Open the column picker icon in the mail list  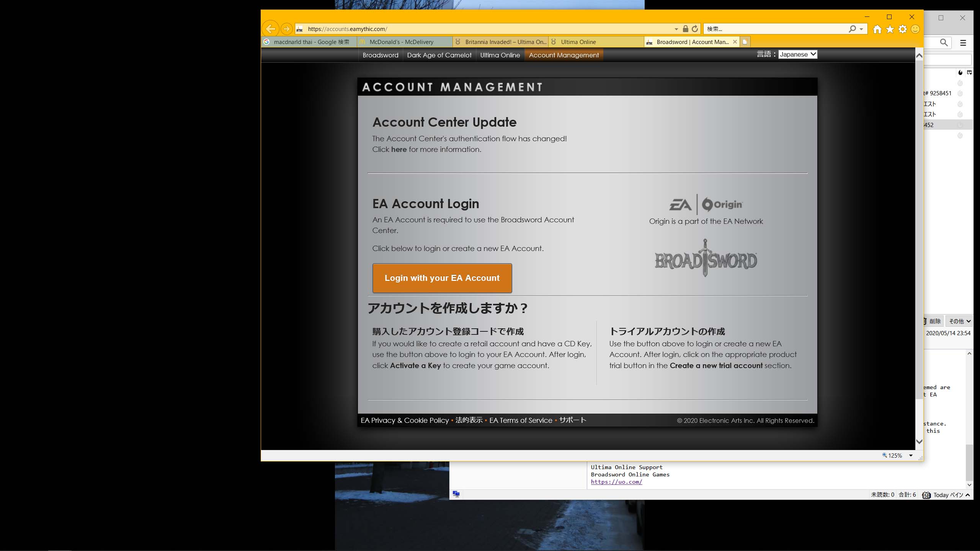969,72
